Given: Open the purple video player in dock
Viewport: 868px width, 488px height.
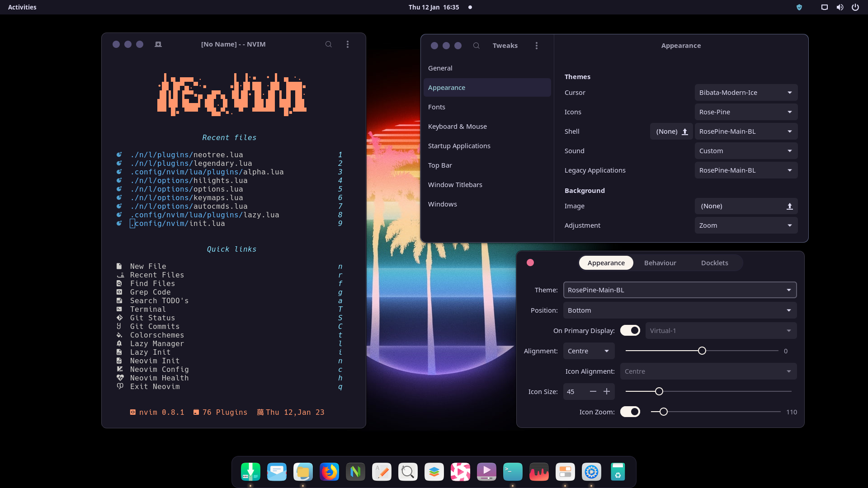Looking at the screenshot, I should 486,472.
